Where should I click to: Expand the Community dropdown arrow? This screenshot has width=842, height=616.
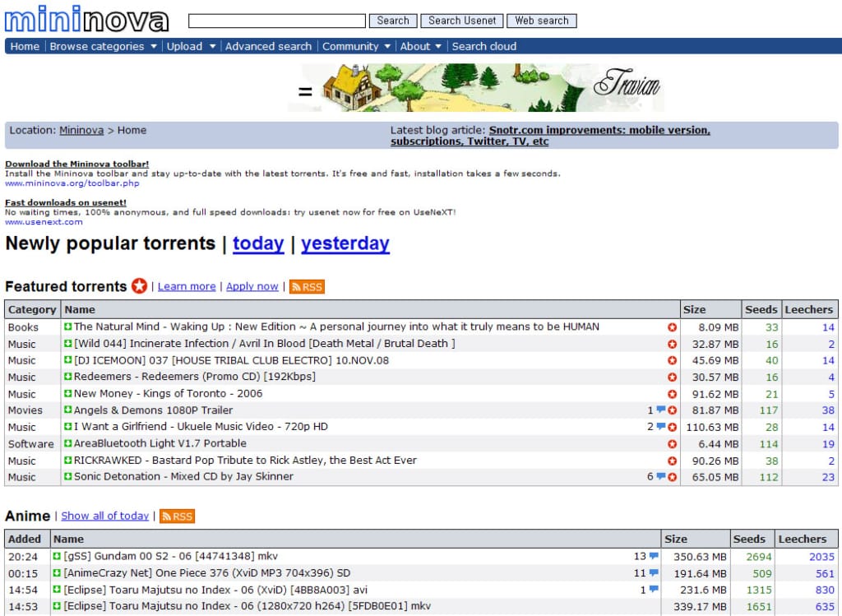tap(387, 47)
